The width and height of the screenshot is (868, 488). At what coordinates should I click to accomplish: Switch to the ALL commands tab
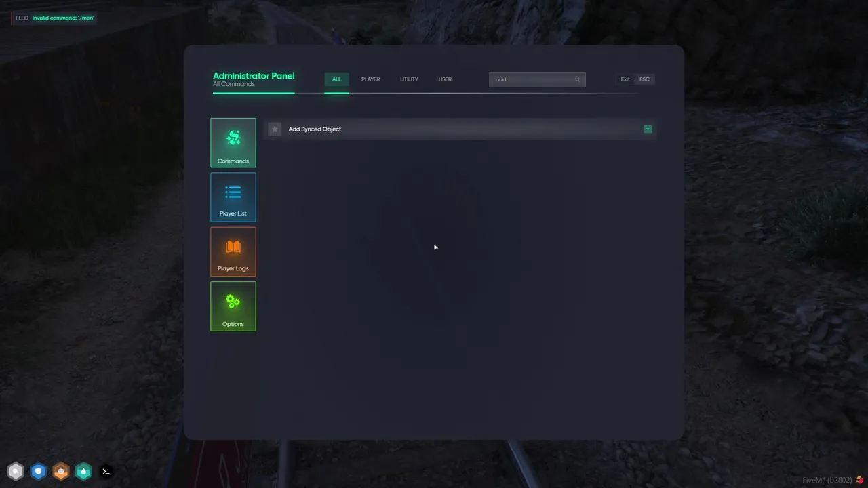click(x=336, y=79)
